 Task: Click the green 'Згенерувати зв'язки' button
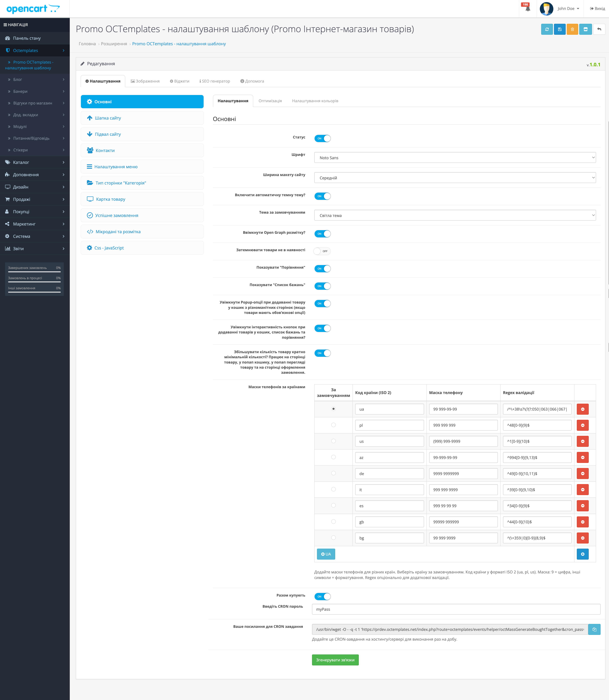[x=335, y=660]
